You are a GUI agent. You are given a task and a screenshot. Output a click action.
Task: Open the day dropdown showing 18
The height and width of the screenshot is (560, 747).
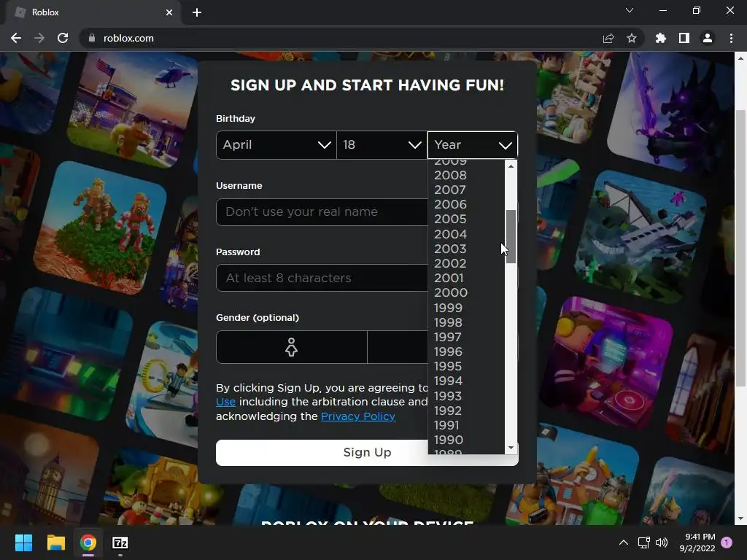click(x=382, y=145)
